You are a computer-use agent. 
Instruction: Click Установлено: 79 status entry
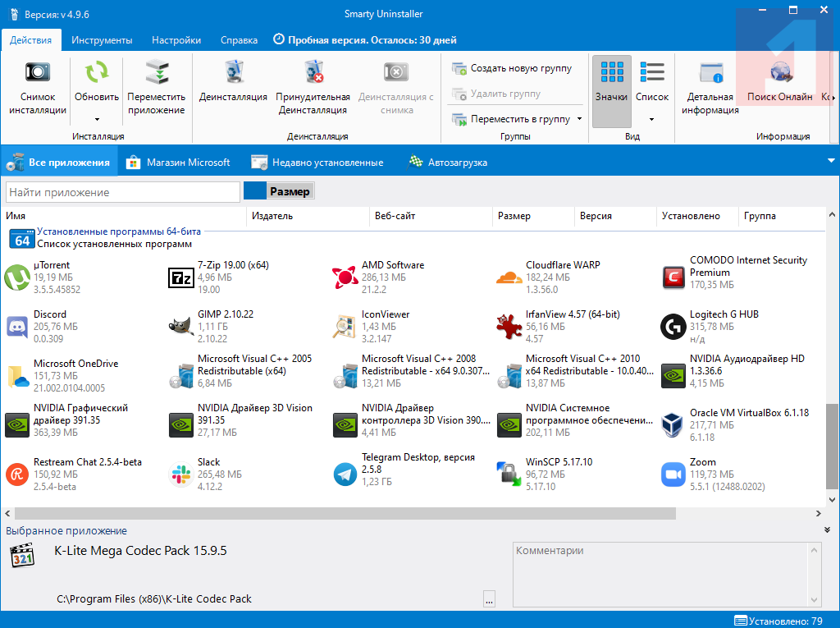[x=778, y=621]
